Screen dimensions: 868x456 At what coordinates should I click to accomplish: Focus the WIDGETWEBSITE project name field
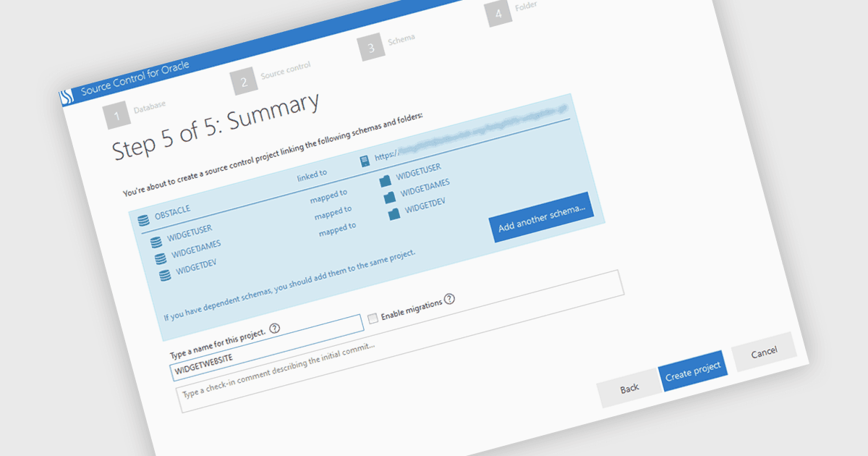[x=267, y=348]
